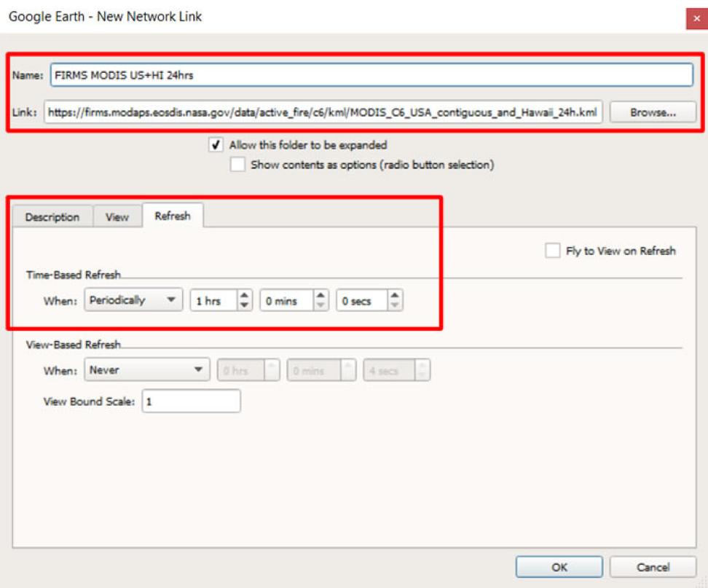Click the 0 secs spin box field
Screen dimensions: 708x588
click(x=362, y=300)
